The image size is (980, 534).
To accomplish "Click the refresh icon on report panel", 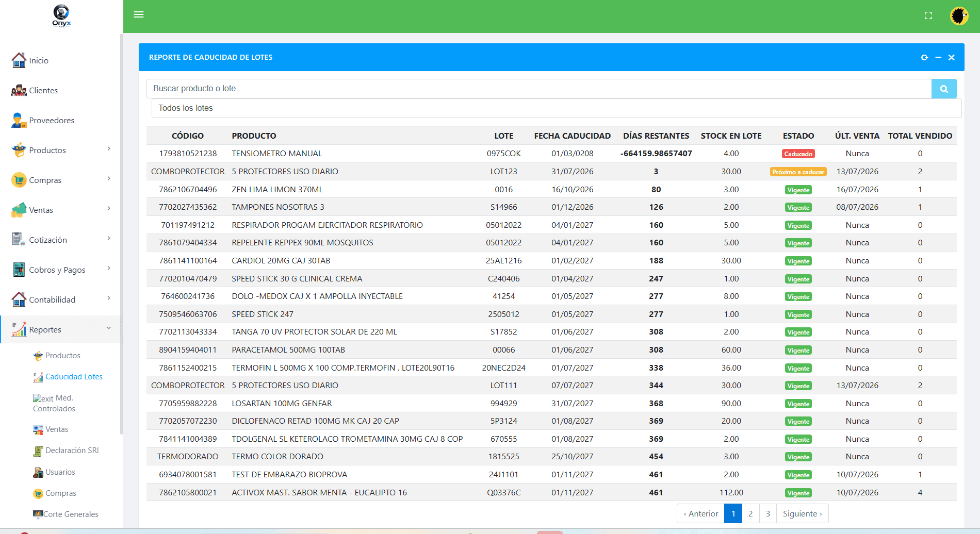I will (924, 58).
